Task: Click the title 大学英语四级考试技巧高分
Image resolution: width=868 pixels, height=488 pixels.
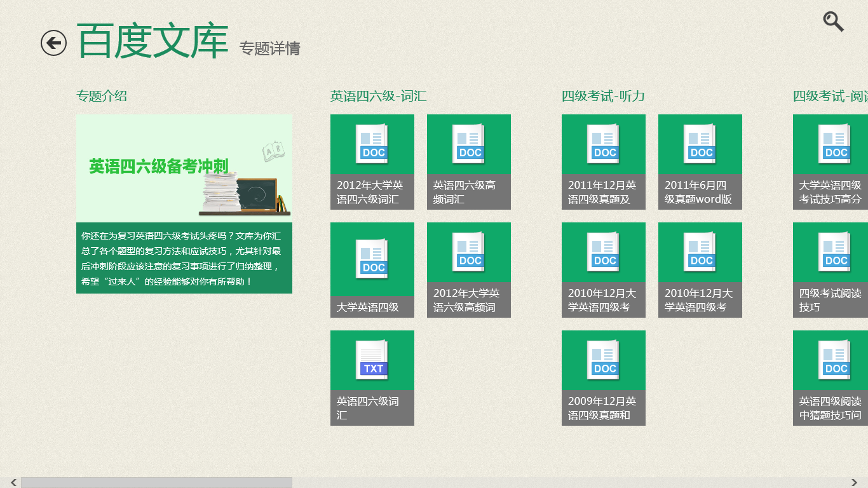Action: (831, 192)
